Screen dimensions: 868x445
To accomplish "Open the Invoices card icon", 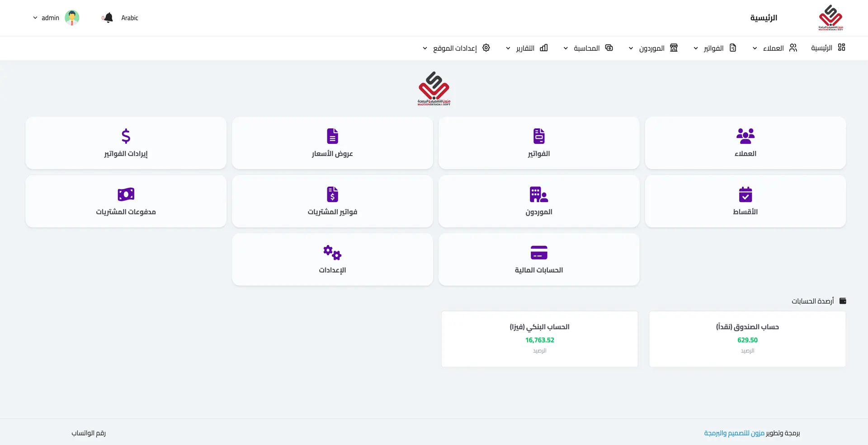I will pos(538,136).
